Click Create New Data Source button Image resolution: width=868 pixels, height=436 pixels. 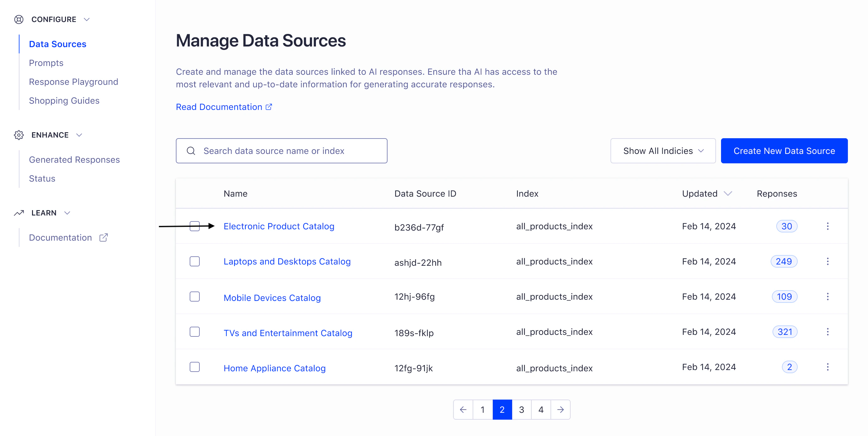pos(784,150)
